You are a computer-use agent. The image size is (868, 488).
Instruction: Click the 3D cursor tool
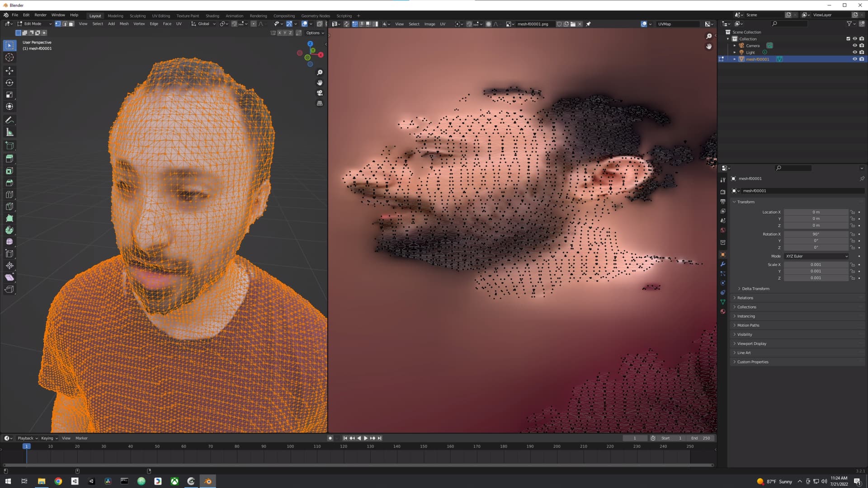coord(9,57)
